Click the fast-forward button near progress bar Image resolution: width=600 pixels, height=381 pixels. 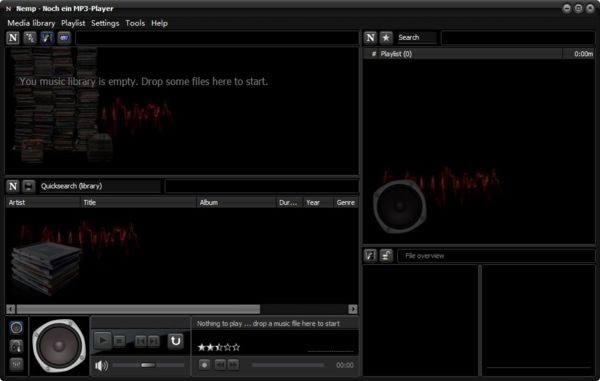(x=233, y=365)
